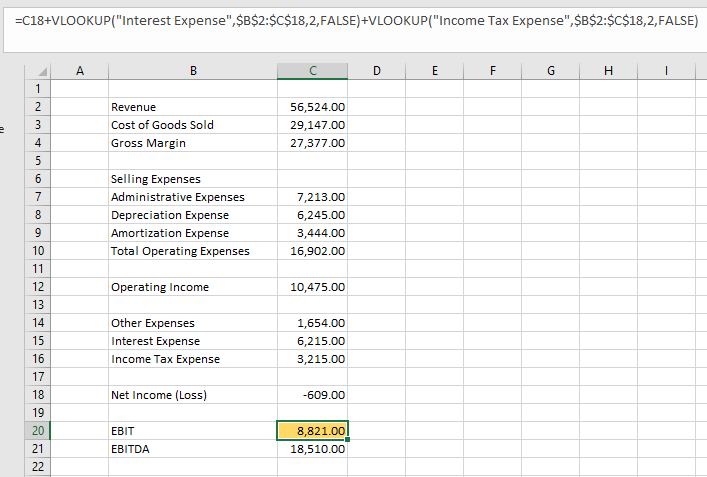The height and width of the screenshot is (477, 707).
Task: Select row 19 header
Action: [x=38, y=413]
